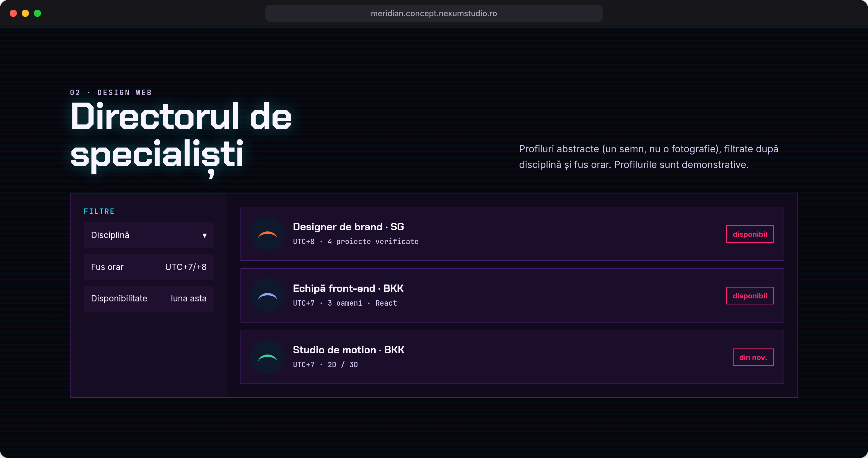
Task: Close the browser window with red button
Action: (x=13, y=13)
